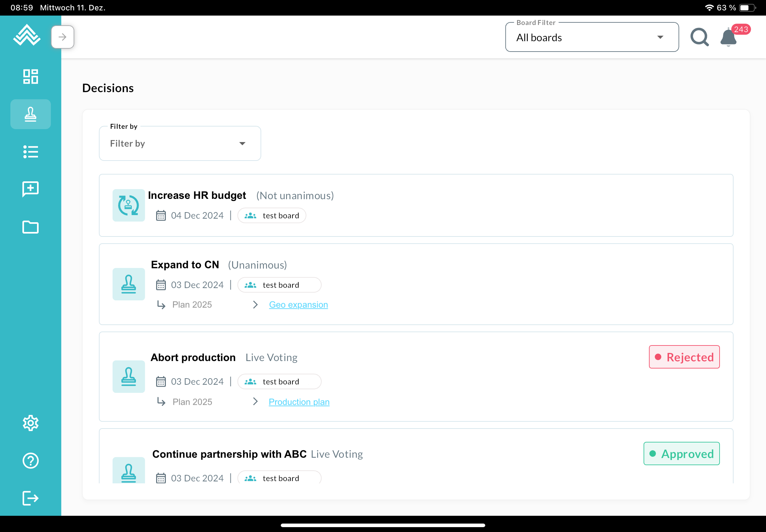
Task: Open the Geo expansion link
Action: click(x=298, y=305)
